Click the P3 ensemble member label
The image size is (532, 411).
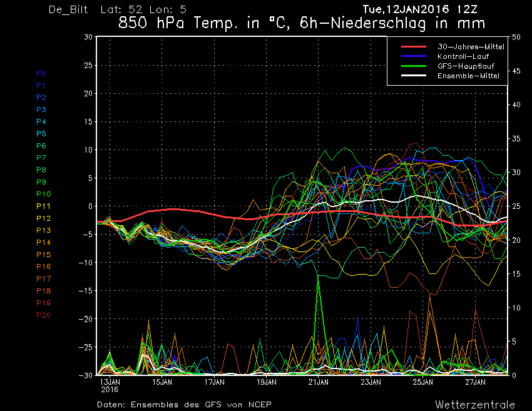41,109
